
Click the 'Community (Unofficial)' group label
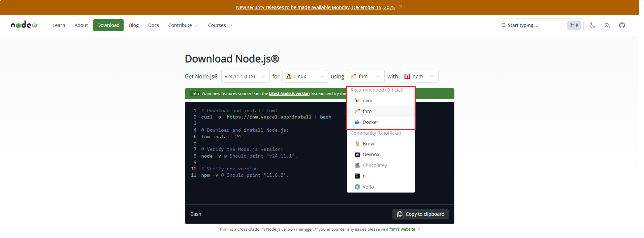pos(376,133)
